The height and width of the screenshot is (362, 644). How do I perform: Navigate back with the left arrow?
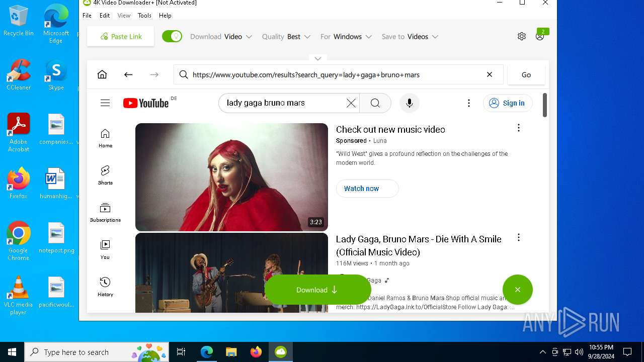[128, 74]
